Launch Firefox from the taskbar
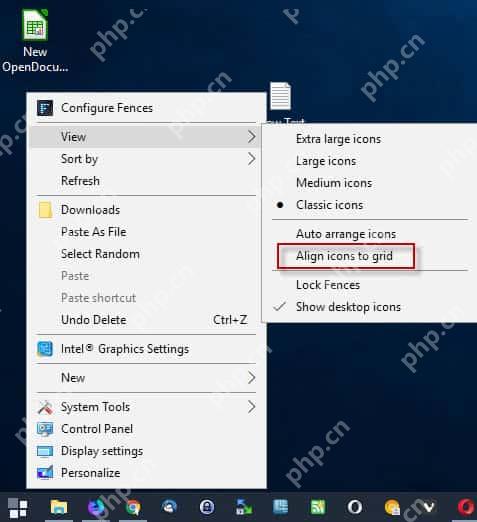The width and height of the screenshot is (477, 522). 97,508
